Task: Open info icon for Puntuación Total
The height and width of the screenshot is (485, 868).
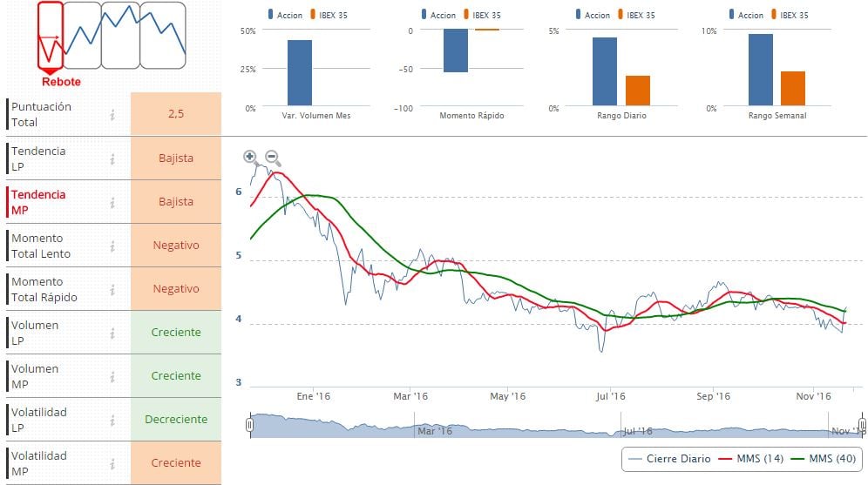Action: 112,115
